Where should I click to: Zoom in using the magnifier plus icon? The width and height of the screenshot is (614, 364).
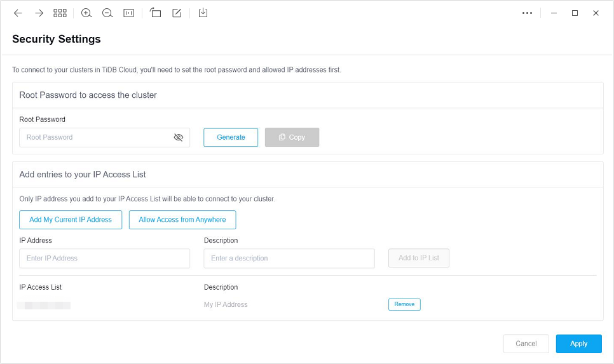point(86,13)
